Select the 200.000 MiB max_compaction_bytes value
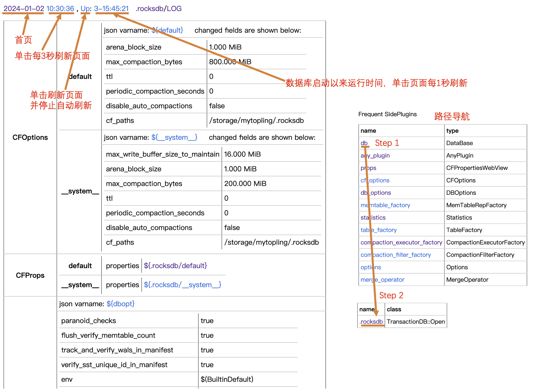The width and height of the screenshot is (540, 392). 245,184
